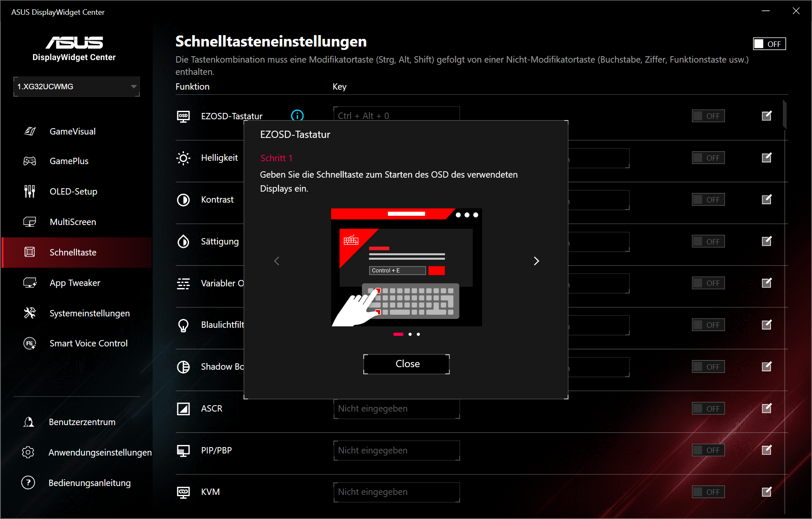
Task: Click the Kontrast half-circle icon
Action: pos(183,200)
